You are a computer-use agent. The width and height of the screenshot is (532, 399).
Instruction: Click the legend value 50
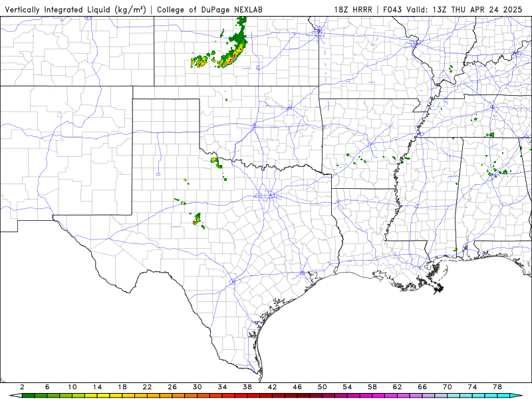(323, 387)
